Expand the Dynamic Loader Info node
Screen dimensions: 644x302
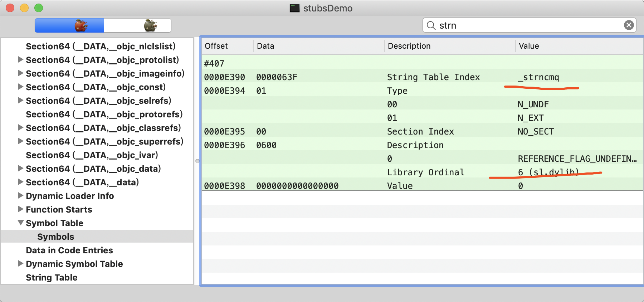click(x=21, y=196)
